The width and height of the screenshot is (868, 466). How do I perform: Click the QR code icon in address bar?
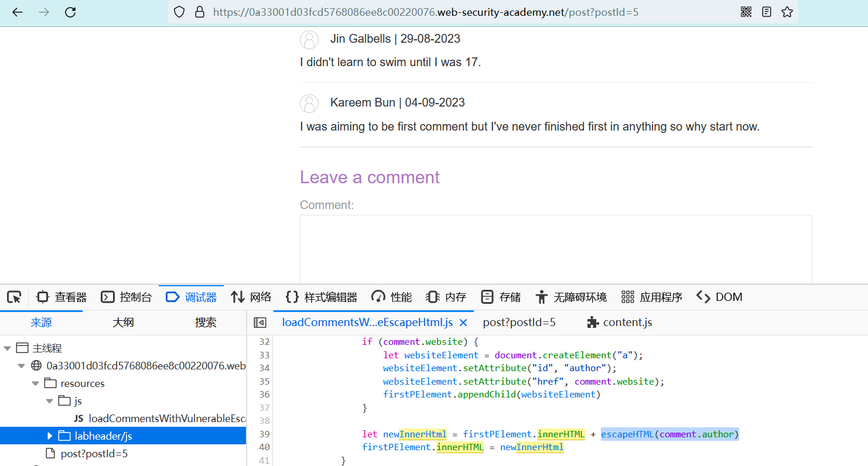pyautogui.click(x=746, y=12)
